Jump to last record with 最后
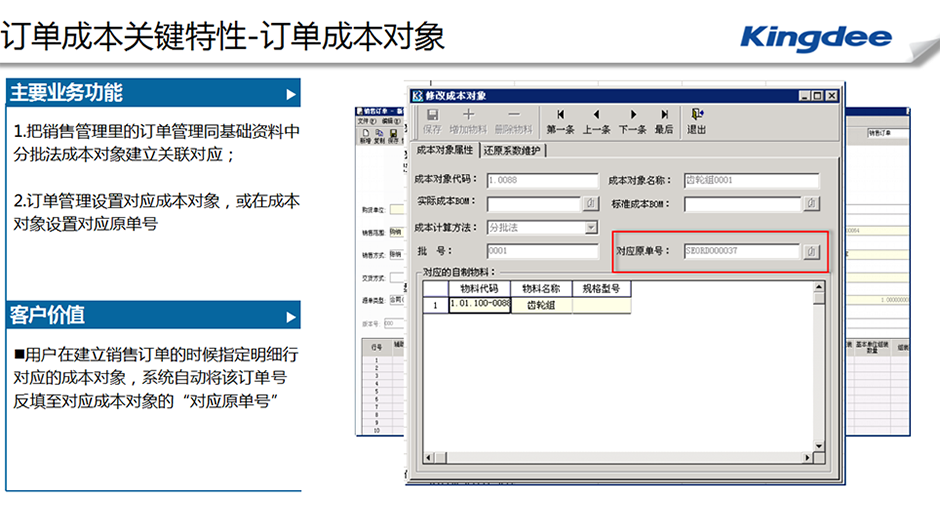940x510 pixels. point(664,121)
